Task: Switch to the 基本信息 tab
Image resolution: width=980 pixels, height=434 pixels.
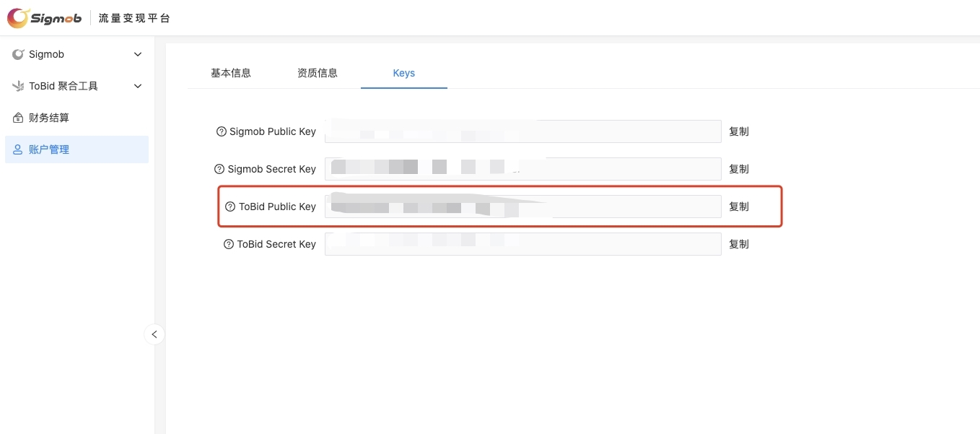Action: point(231,73)
